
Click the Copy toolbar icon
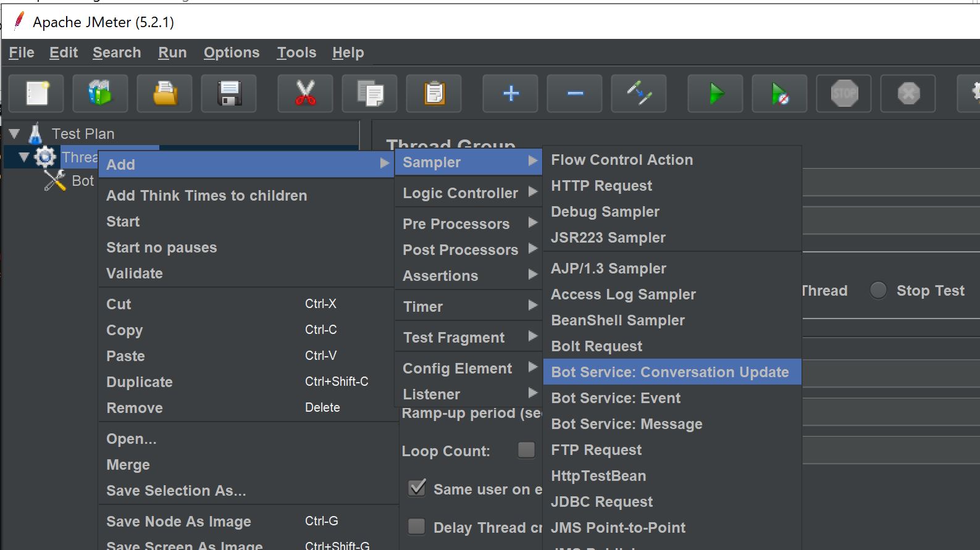point(370,94)
